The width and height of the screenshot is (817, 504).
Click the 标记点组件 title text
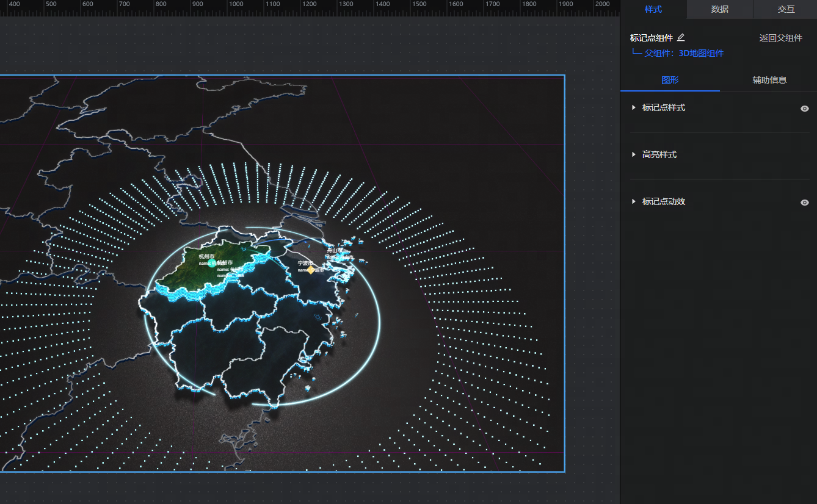point(651,38)
